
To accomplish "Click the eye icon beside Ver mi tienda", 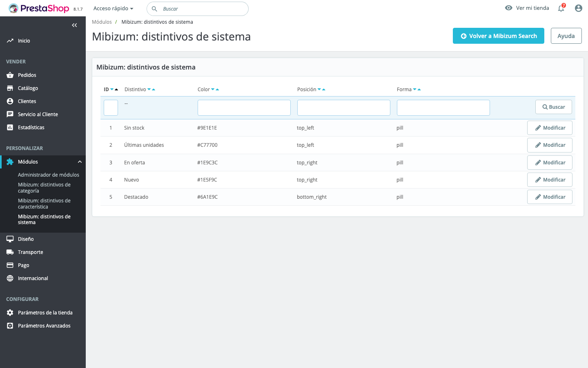I will point(509,8).
